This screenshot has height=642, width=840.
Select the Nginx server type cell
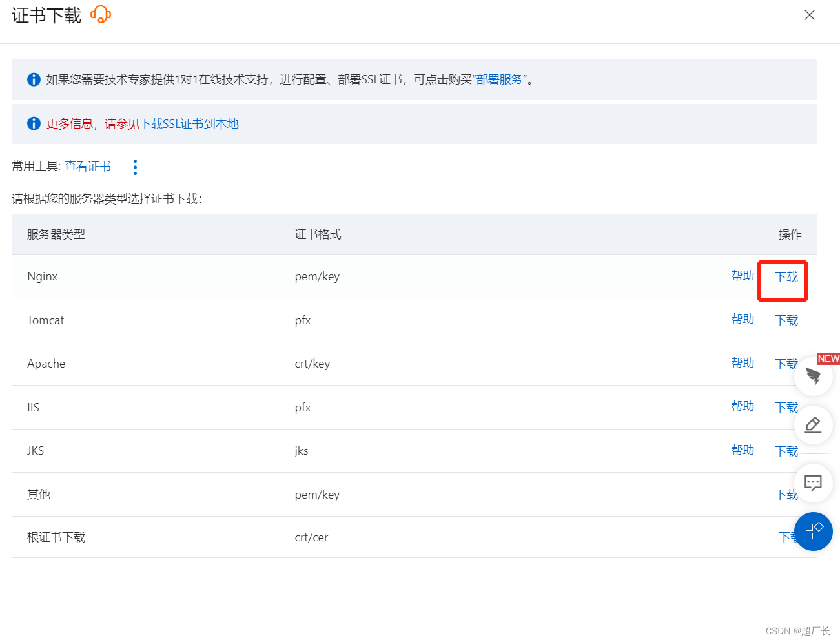click(x=43, y=276)
